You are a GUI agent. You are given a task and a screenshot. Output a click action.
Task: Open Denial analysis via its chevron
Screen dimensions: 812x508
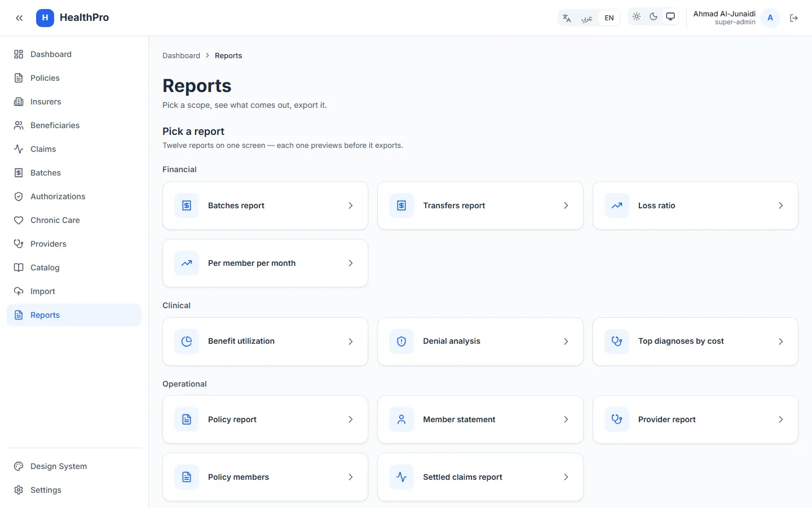point(566,341)
